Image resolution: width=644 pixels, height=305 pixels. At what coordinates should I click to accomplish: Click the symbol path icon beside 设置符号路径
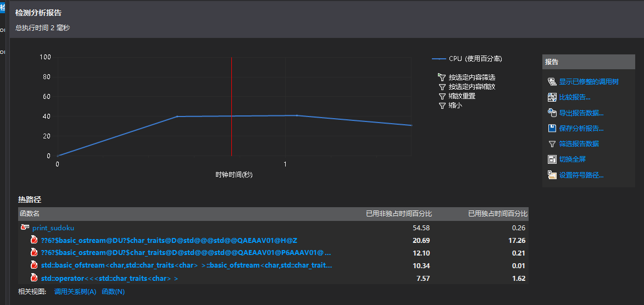pos(552,175)
